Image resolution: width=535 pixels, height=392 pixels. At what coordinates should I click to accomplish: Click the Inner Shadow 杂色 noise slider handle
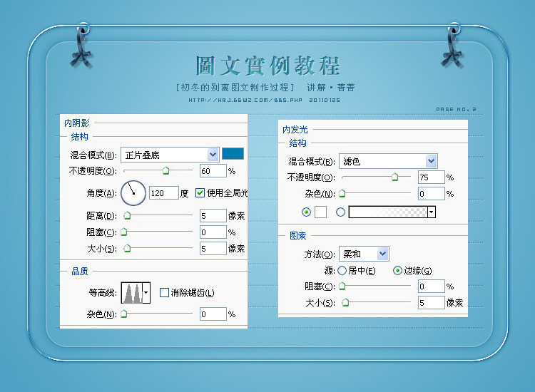pos(124,314)
